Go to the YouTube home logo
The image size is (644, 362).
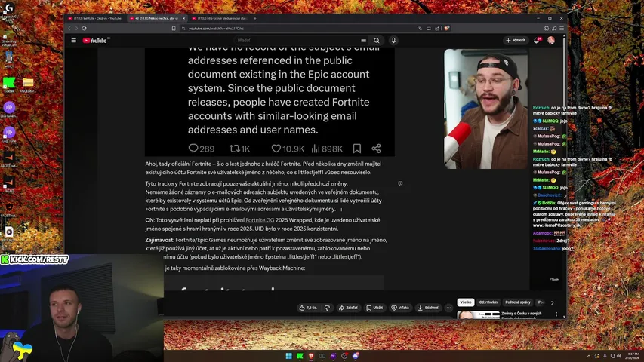(94, 40)
